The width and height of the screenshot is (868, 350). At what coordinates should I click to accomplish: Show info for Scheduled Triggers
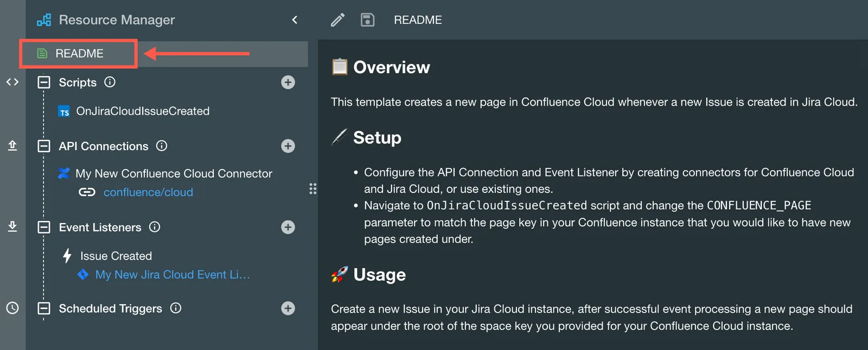point(176,308)
